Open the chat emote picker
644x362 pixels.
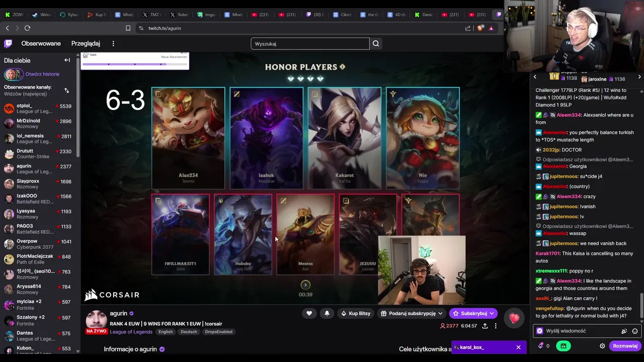635,331
